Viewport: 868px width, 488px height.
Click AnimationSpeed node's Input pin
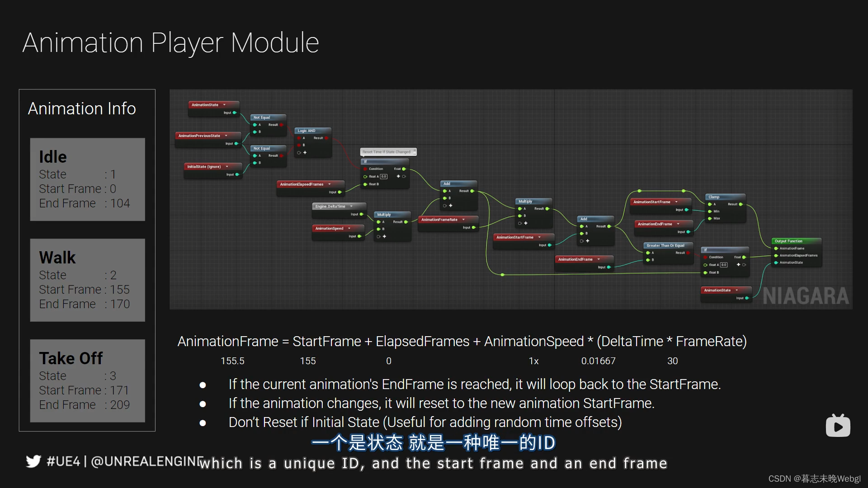click(359, 236)
